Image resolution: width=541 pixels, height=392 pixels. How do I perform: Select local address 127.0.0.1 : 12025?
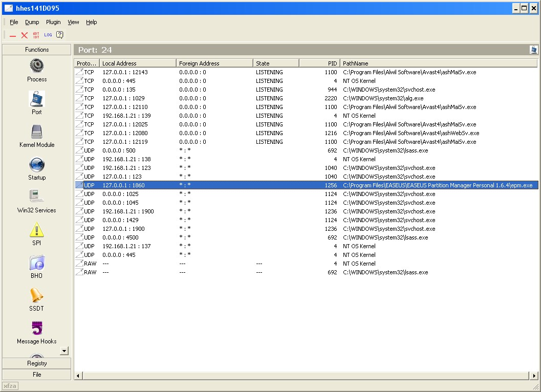tap(125, 124)
